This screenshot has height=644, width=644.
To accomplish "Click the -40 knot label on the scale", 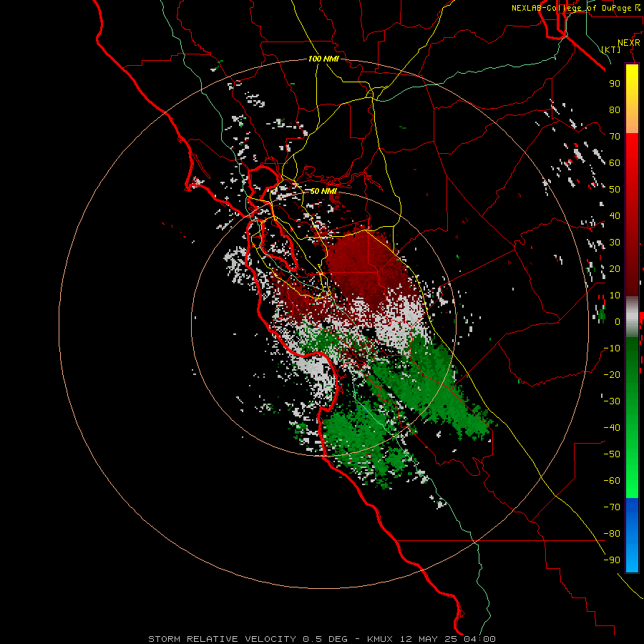I will coord(612,428).
